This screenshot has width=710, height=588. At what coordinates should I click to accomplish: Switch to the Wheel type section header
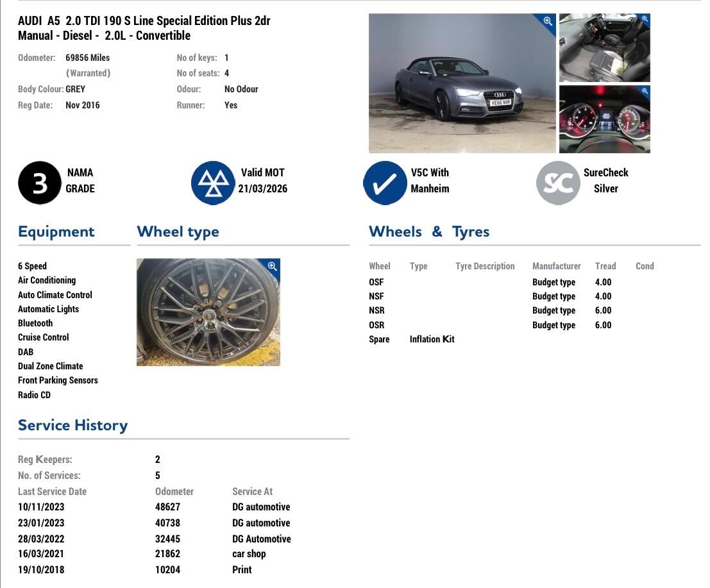178,231
